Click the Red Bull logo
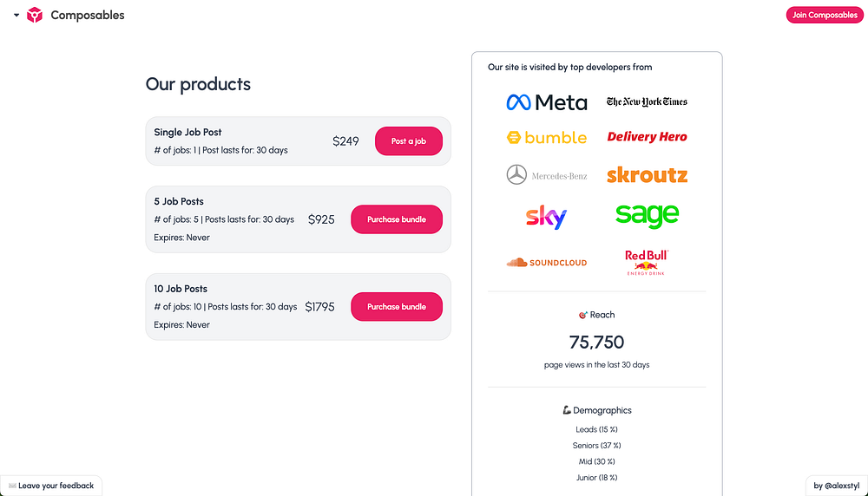The image size is (868, 496). 647,262
